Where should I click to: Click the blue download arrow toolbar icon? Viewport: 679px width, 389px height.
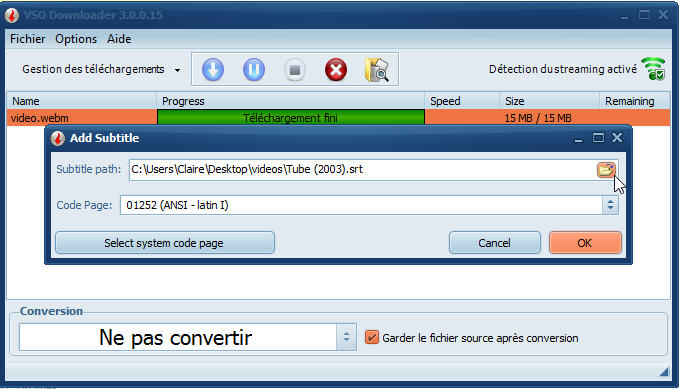[213, 69]
